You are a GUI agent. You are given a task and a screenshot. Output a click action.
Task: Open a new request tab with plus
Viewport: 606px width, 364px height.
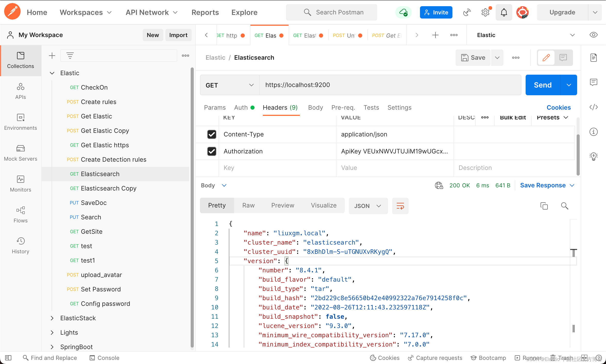pos(435,35)
